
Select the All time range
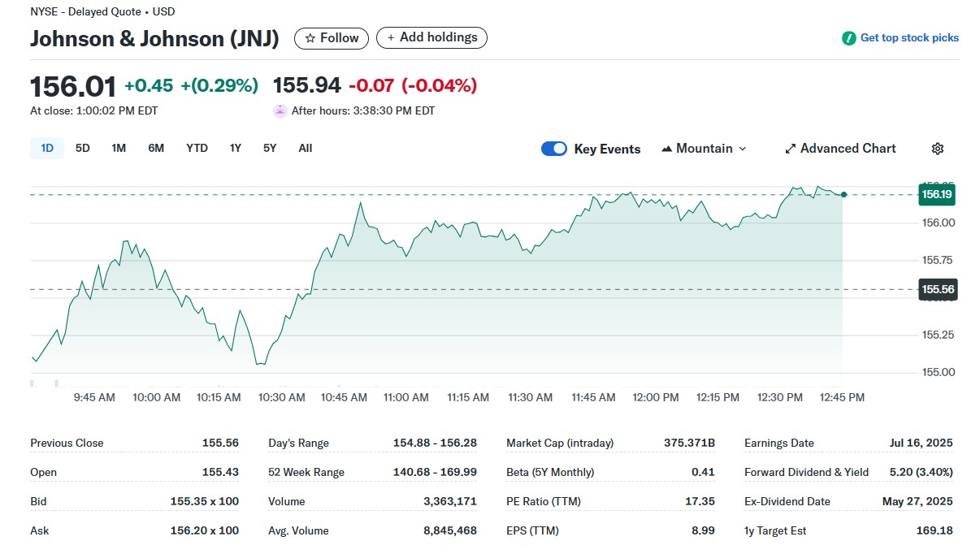pyautogui.click(x=306, y=148)
